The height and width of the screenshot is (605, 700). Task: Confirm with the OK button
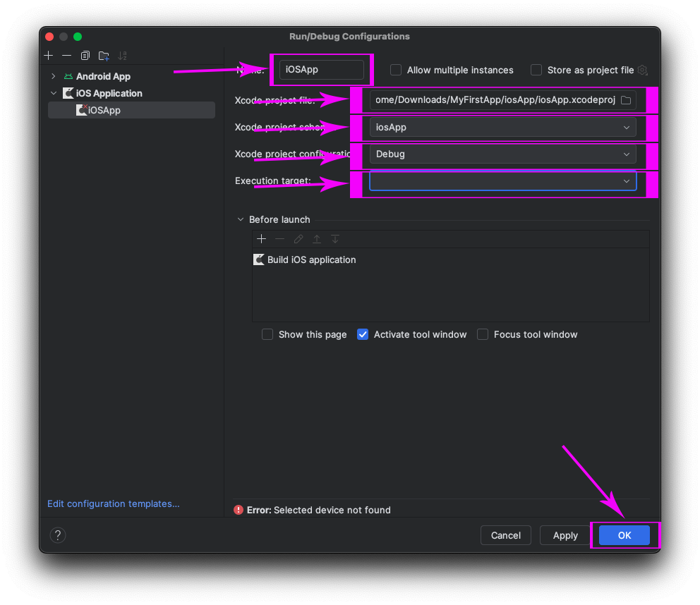624,535
